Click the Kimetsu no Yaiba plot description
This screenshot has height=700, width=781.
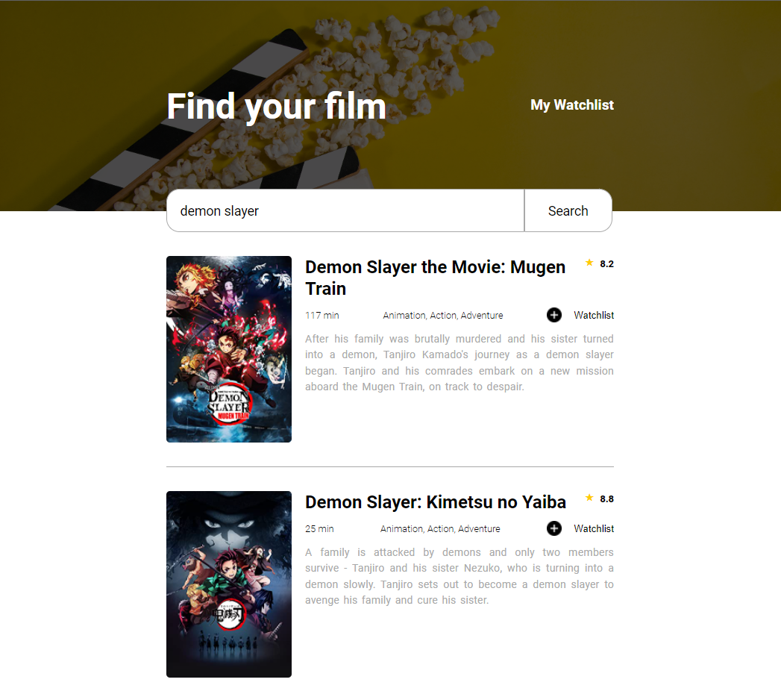click(459, 576)
